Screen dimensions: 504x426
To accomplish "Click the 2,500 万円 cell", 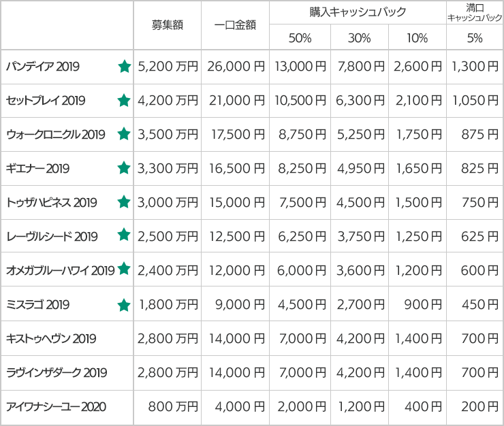I will click(168, 236).
